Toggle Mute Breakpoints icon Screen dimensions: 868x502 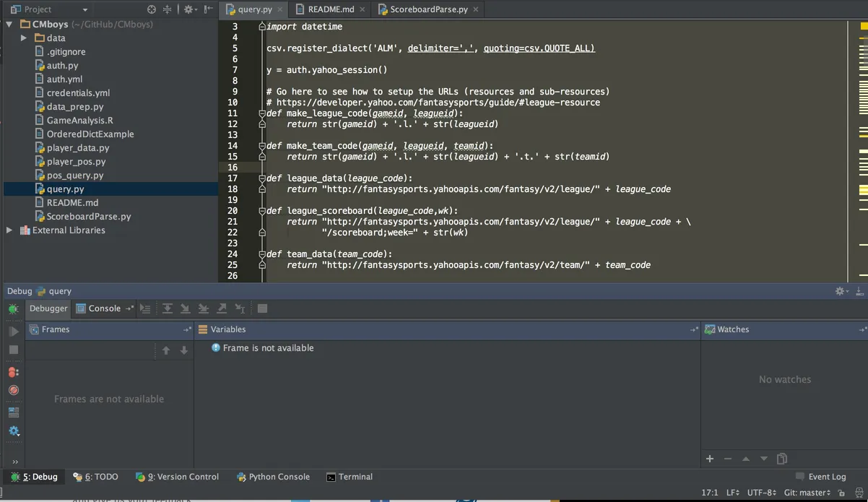[13, 390]
